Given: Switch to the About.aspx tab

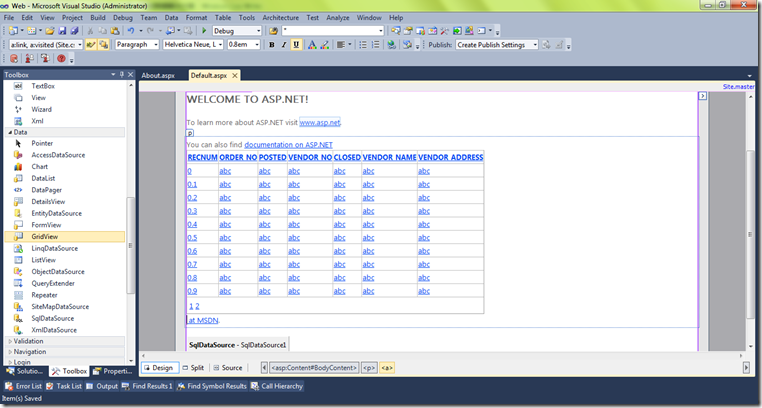Looking at the screenshot, I should pyautogui.click(x=158, y=75).
